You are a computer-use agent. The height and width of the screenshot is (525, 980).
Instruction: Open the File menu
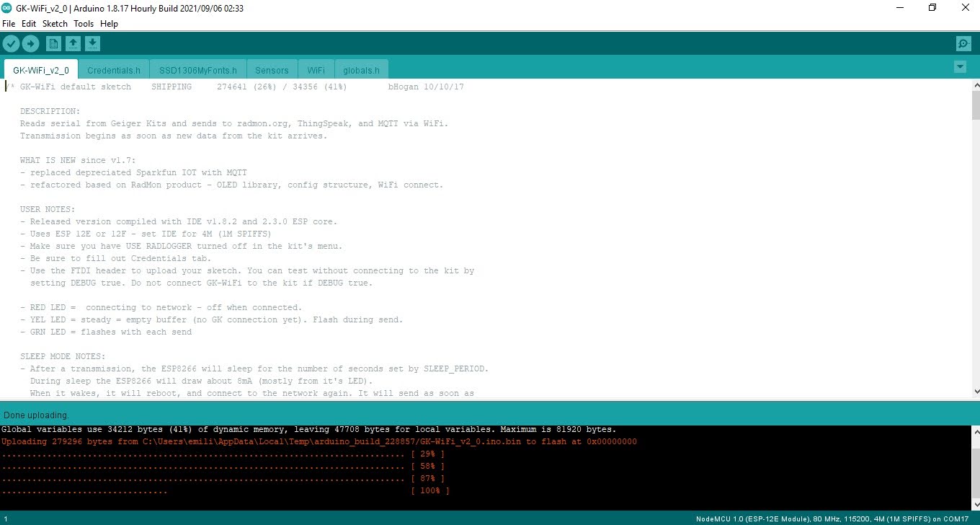[9, 24]
